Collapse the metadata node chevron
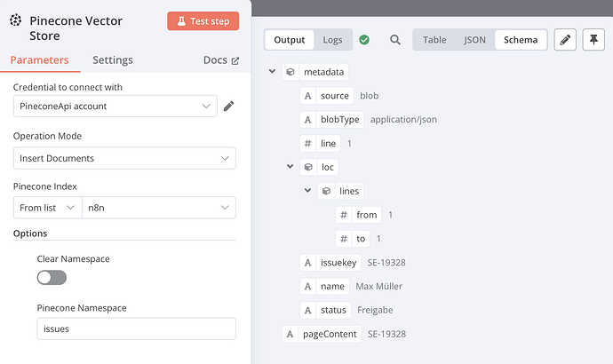The width and height of the screenshot is (613, 364). point(272,72)
